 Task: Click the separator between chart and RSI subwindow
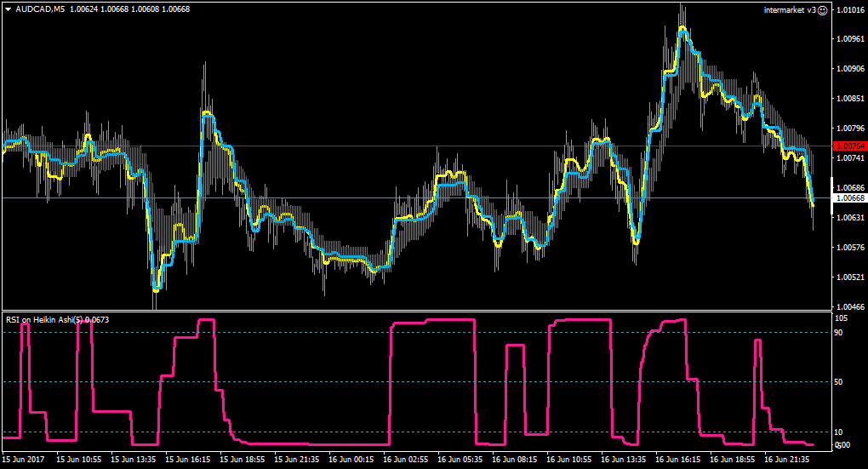pos(416,312)
